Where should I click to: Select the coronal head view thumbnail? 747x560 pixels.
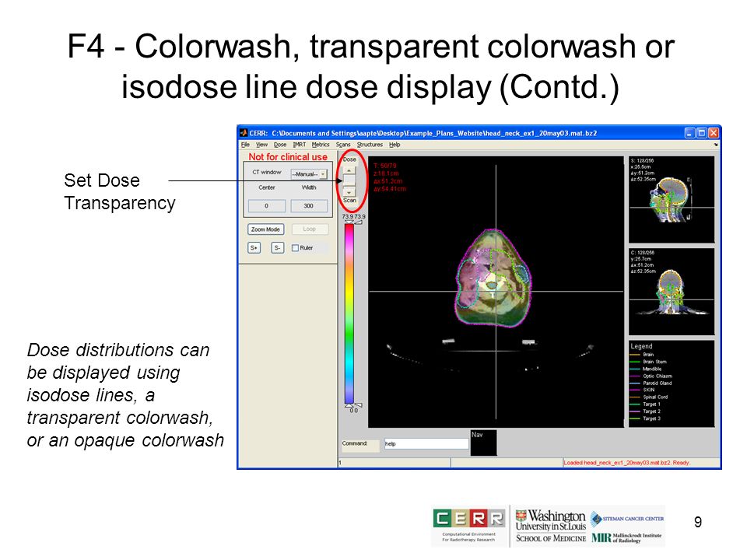[x=672, y=292]
